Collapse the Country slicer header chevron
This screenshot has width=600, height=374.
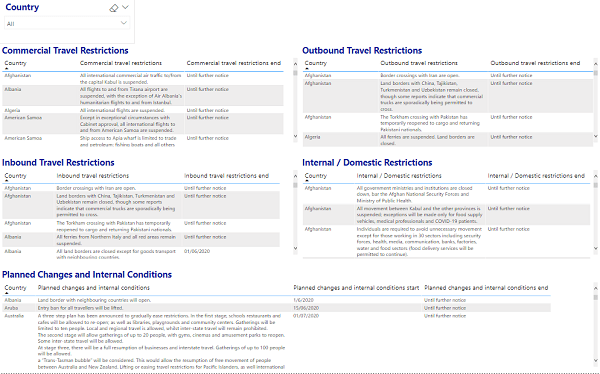tap(125, 7)
